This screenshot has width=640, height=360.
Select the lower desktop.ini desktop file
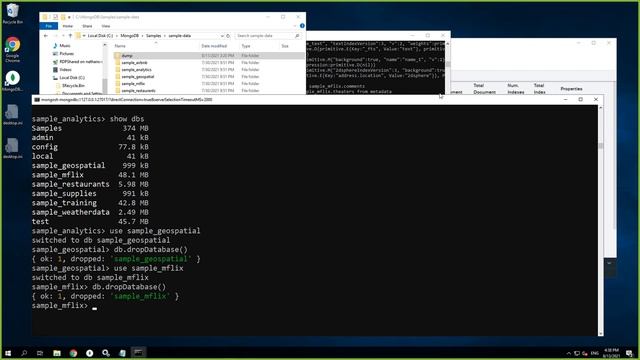(12, 149)
